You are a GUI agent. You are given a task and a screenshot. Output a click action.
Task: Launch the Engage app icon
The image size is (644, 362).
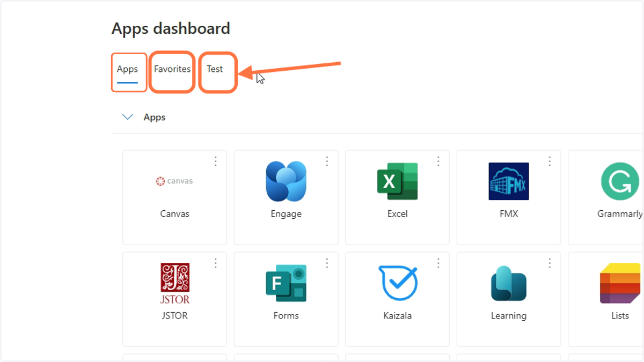coord(286,181)
